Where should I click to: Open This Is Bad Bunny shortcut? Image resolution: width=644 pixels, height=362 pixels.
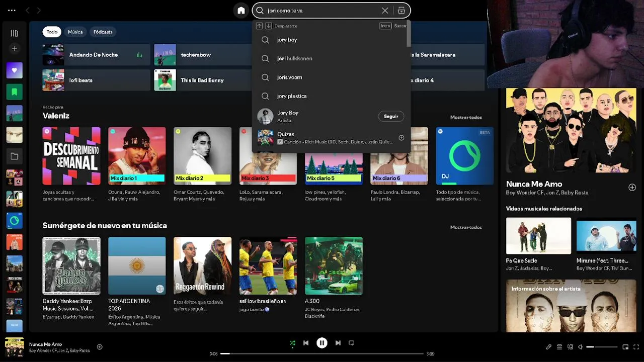(x=202, y=80)
